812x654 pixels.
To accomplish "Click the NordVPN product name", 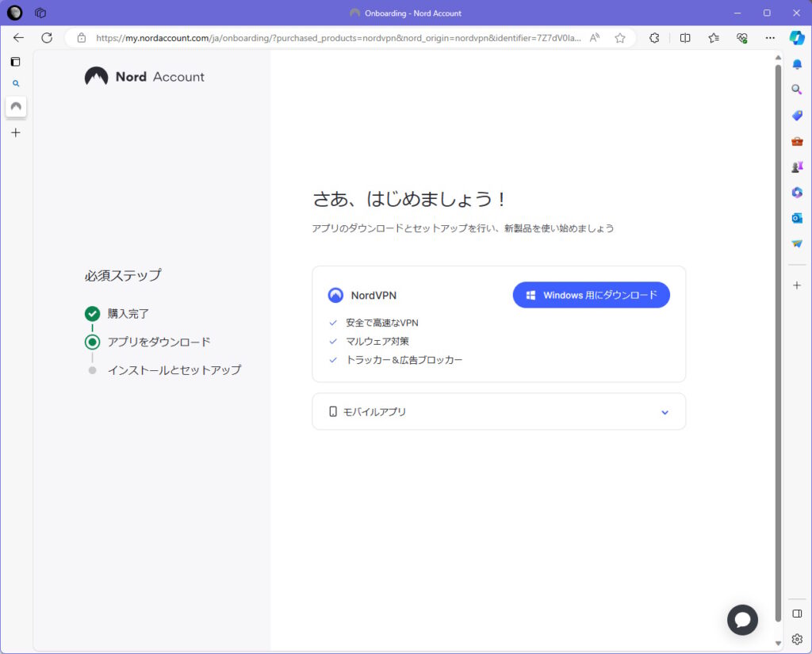I will pos(374,295).
